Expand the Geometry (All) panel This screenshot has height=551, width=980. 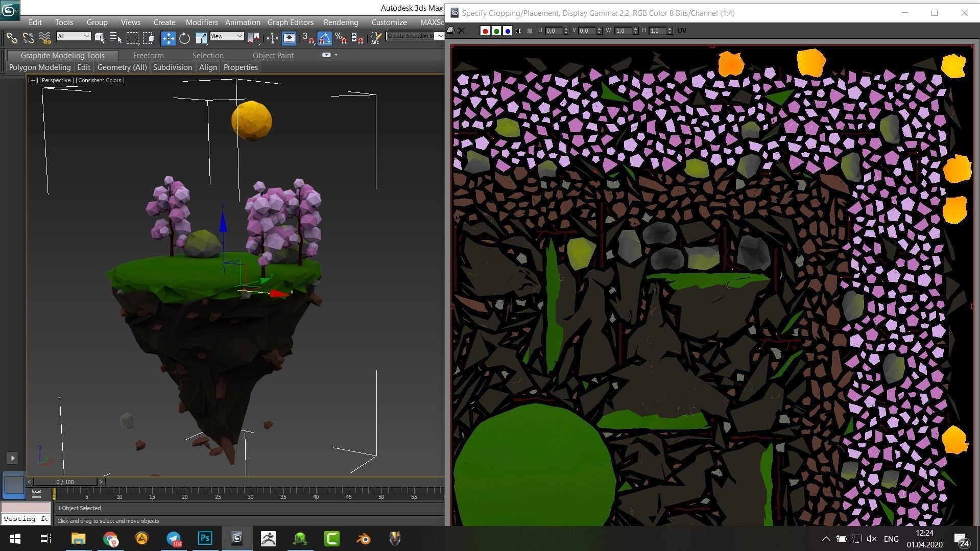(x=122, y=67)
